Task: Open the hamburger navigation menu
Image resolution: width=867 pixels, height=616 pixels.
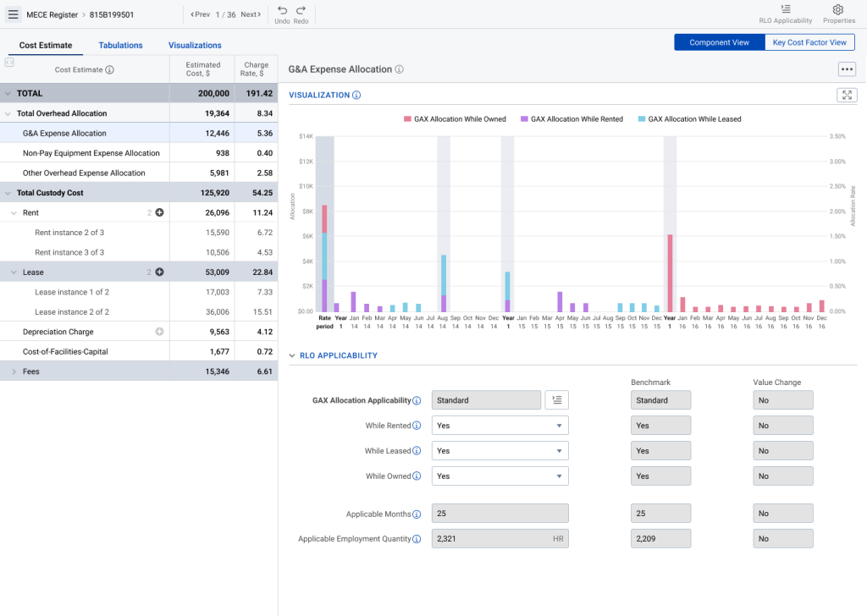Action: [13, 14]
